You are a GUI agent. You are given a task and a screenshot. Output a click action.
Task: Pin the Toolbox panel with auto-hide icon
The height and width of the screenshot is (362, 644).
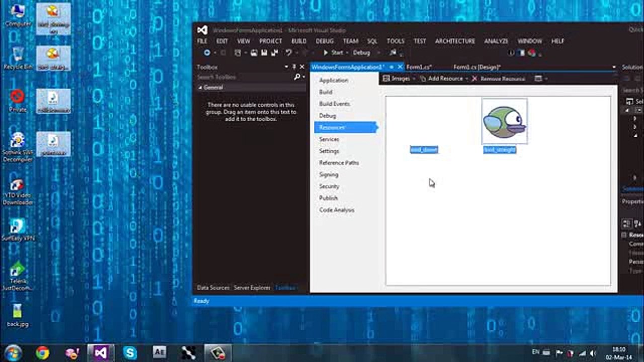(294, 67)
